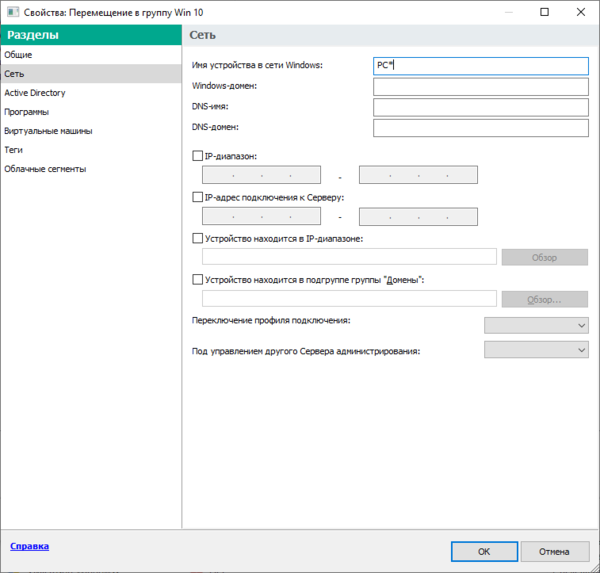600x573 pixels.
Task: Open the Общие section
Action: tap(18, 55)
